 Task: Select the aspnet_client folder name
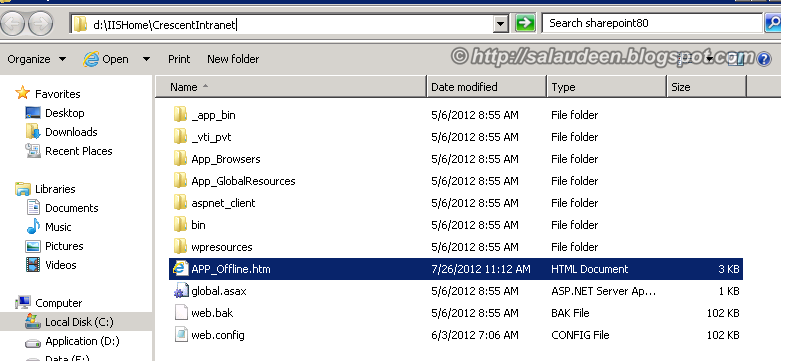coord(223,203)
